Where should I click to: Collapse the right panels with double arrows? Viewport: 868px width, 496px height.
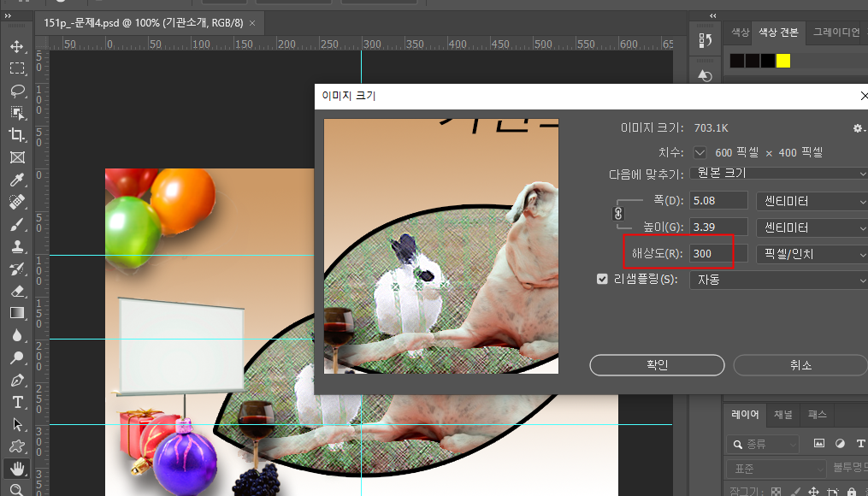713,16
